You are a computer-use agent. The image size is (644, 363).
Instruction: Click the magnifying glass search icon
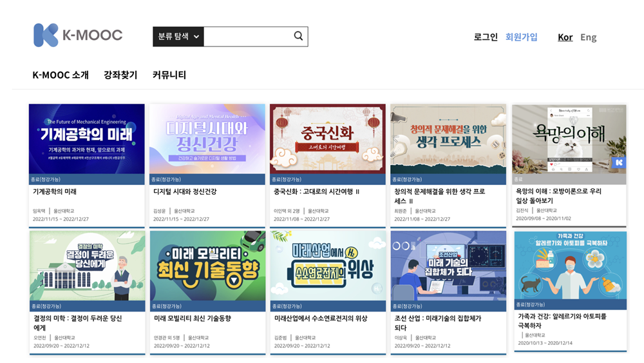[x=298, y=36]
